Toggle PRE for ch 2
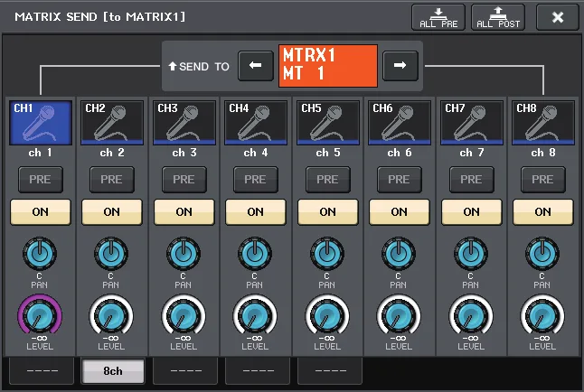The height and width of the screenshot is (392, 584). click(x=112, y=180)
